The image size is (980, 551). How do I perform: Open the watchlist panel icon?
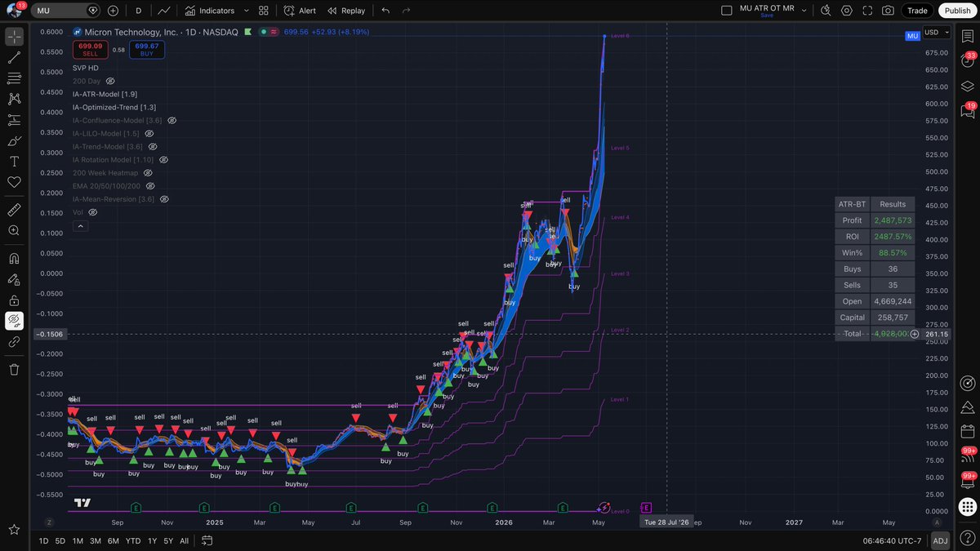[x=968, y=37]
